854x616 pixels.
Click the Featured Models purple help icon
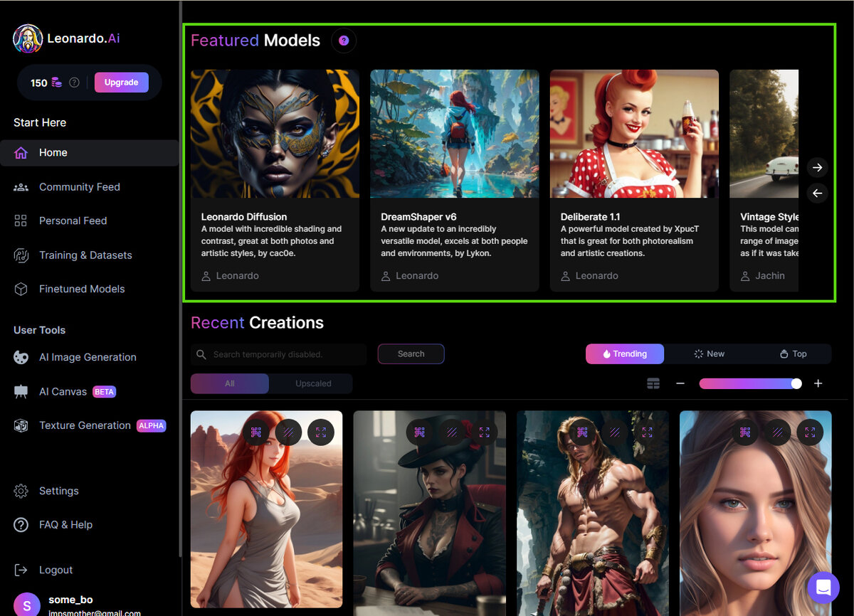tap(344, 41)
